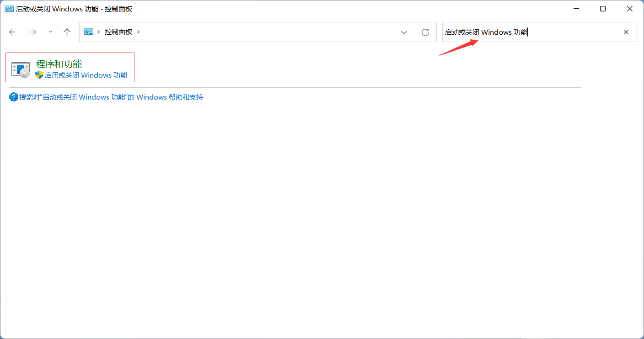Image resolution: width=644 pixels, height=339 pixels.
Task: Select 控制面板 breadcrumb in address bar
Action: (118, 32)
